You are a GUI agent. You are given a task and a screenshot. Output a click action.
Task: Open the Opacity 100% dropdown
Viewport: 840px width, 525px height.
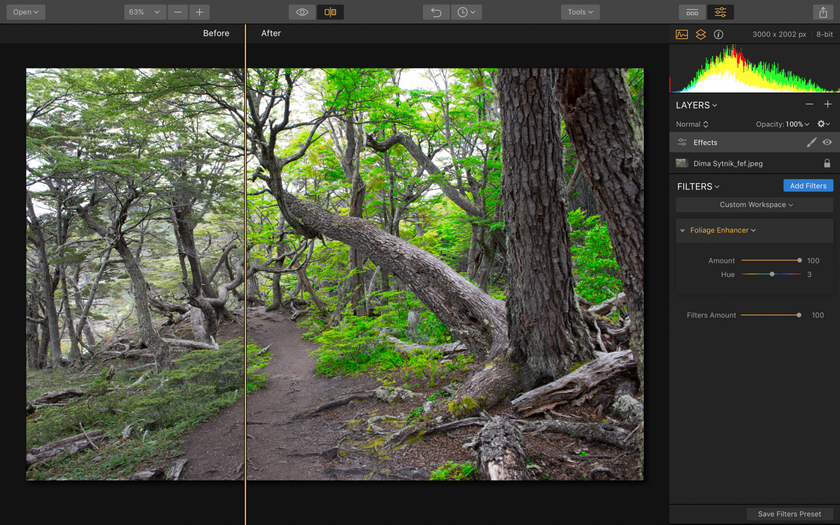tap(782, 124)
